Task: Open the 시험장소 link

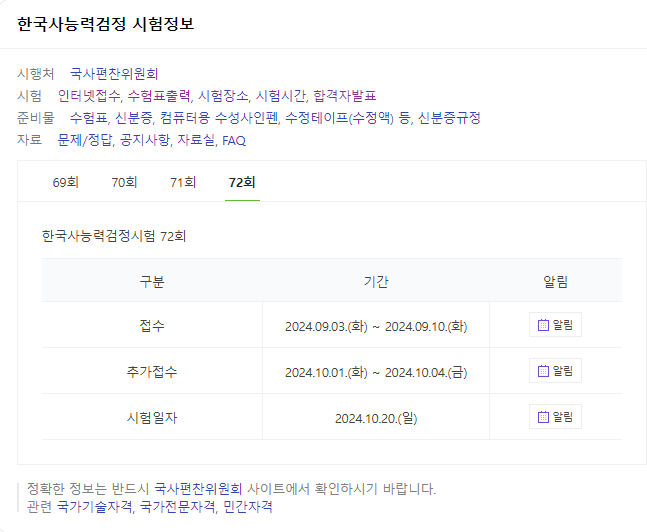Action: click(223, 96)
